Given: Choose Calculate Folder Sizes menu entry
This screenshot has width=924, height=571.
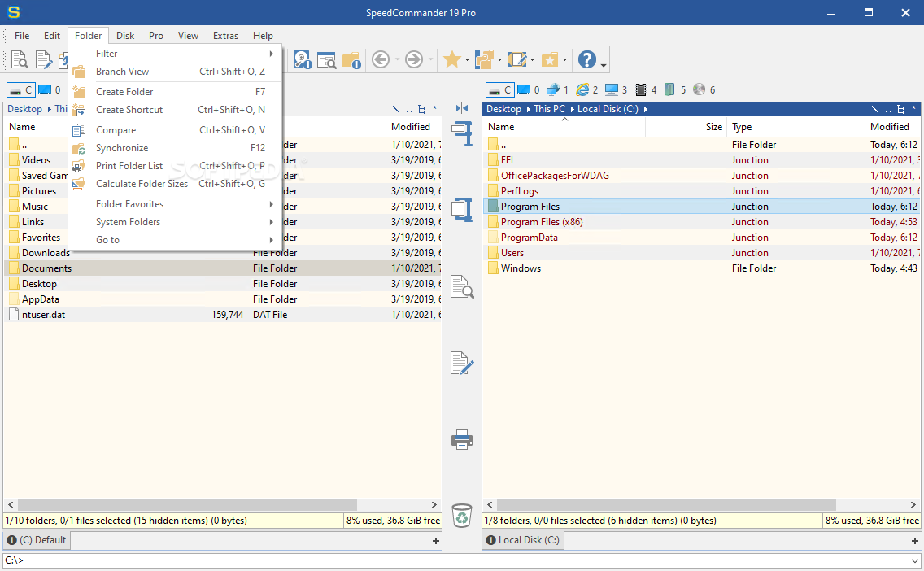Looking at the screenshot, I should [x=176, y=184].
